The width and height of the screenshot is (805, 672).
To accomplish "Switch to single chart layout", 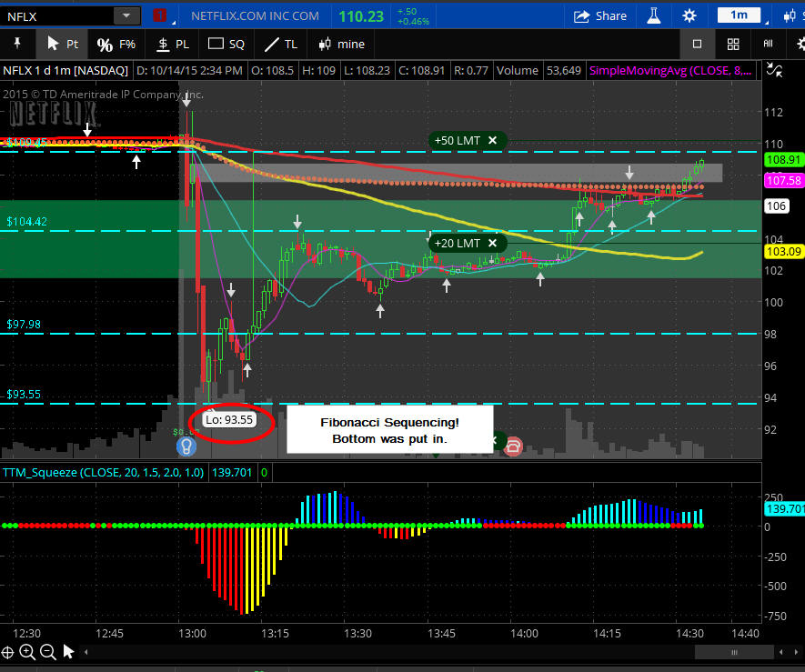I will [697, 44].
